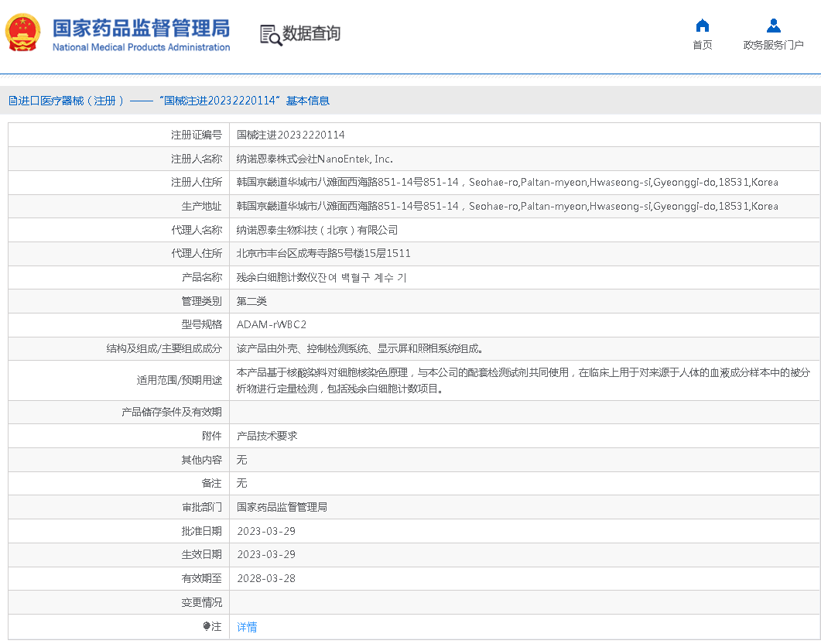821x644 pixels.
Task: Click the national emblem logo
Action: click(x=23, y=33)
